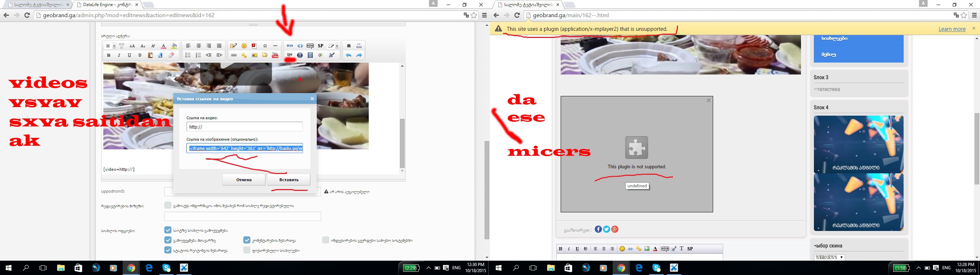Open the H heading dropdown arrow
The image size is (980, 275).
(x=114, y=46)
